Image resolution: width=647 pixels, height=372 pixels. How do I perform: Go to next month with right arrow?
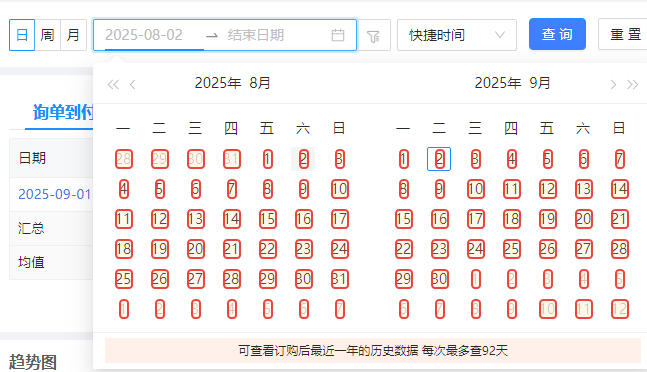[x=613, y=85]
